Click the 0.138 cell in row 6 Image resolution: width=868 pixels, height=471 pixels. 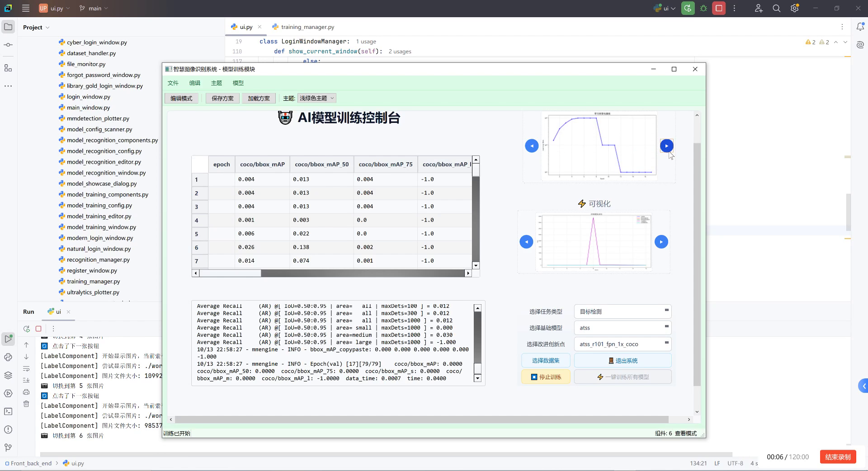pos(321,247)
